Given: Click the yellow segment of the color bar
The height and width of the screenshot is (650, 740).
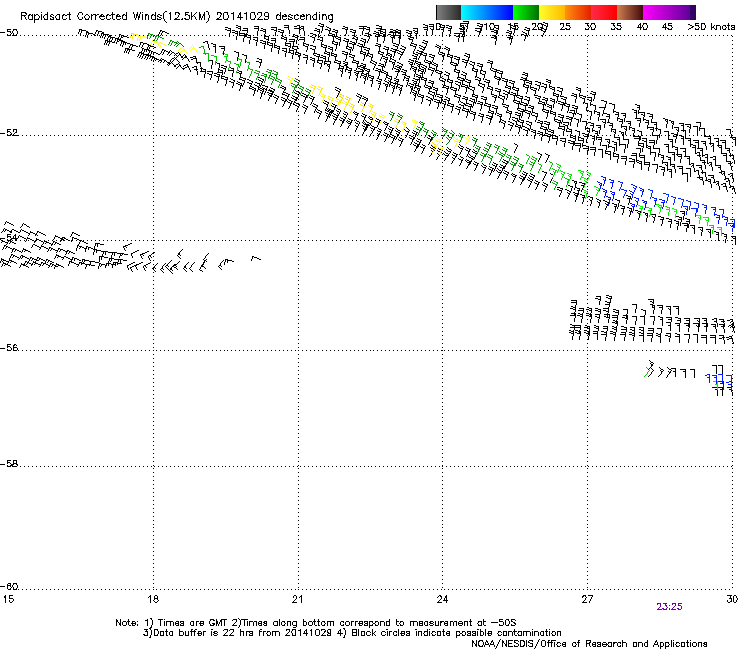Looking at the screenshot, I should point(552,12).
